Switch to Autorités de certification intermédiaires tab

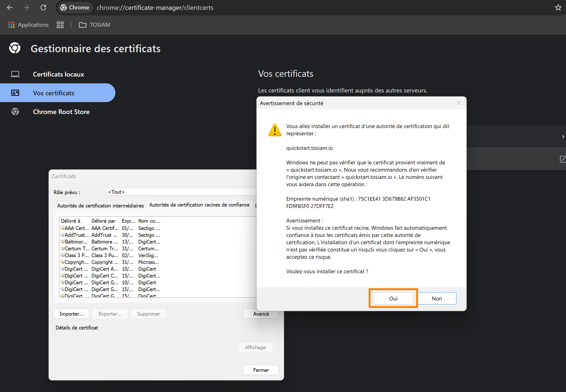click(x=100, y=206)
